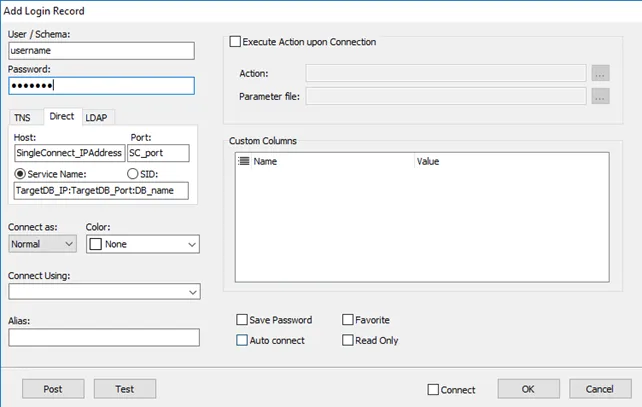Click the Post button
Screen dimensions: 642x407
53,389
